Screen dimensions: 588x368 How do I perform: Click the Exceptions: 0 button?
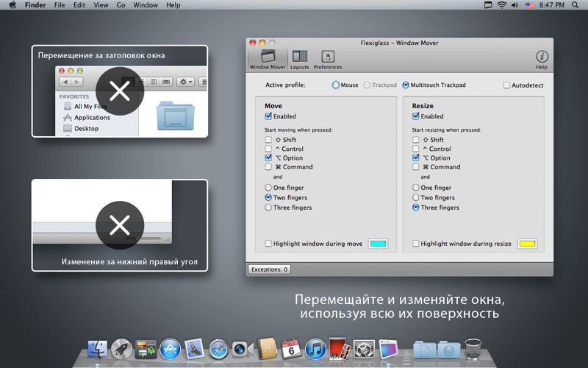(x=269, y=269)
